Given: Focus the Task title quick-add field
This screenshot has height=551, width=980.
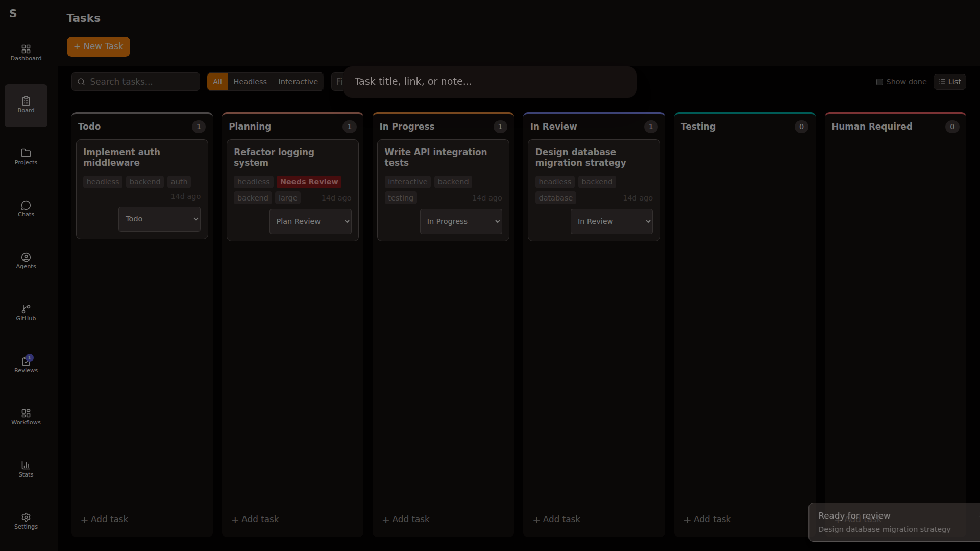Looking at the screenshot, I should pos(490,82).
